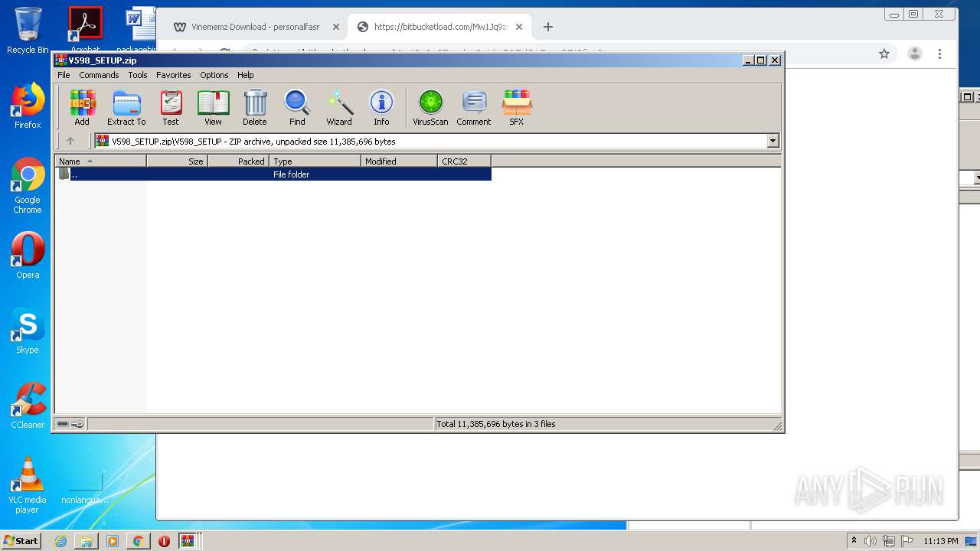Select the '..' parent folder row
980x551 pixels.
[273, 174]
